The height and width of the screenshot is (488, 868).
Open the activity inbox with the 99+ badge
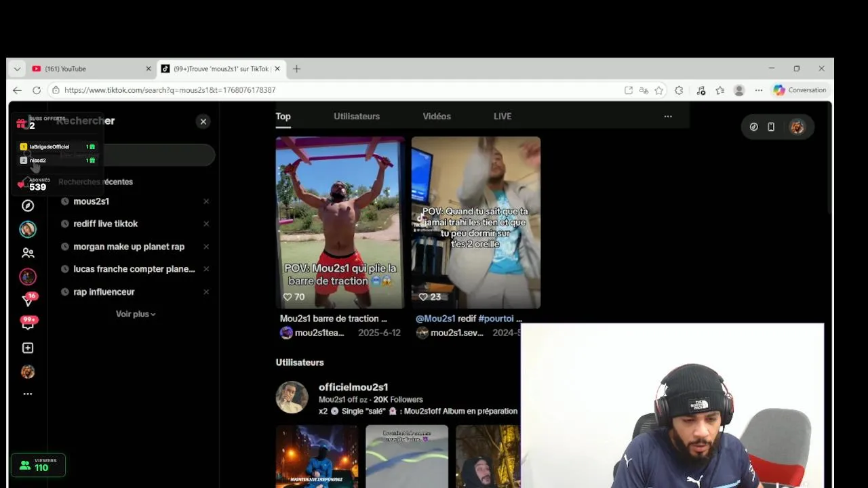pyautogui.click(x=28, y=323)
